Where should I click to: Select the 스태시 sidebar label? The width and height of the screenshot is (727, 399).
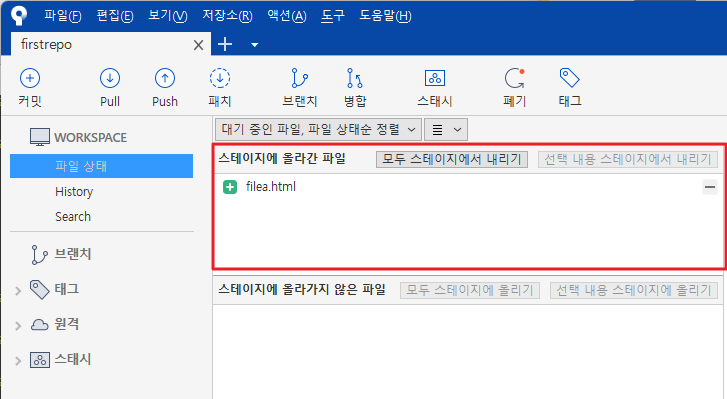pos(72,359)
